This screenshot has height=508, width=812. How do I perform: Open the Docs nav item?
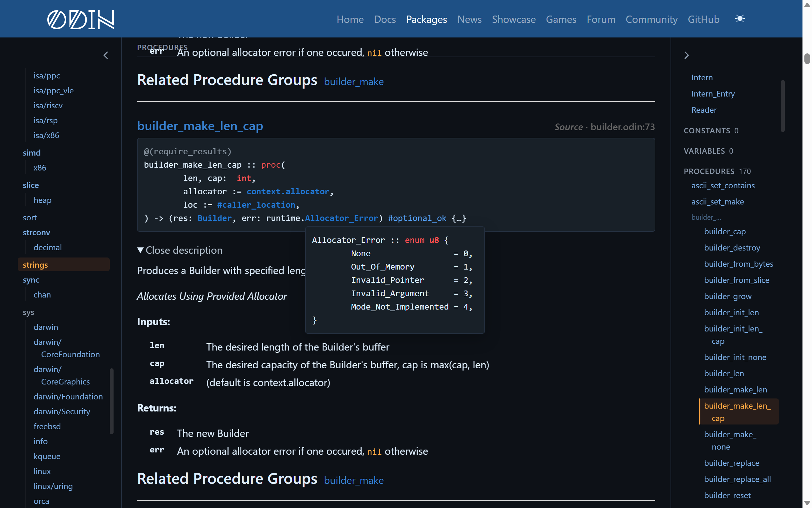click(385, 19)
